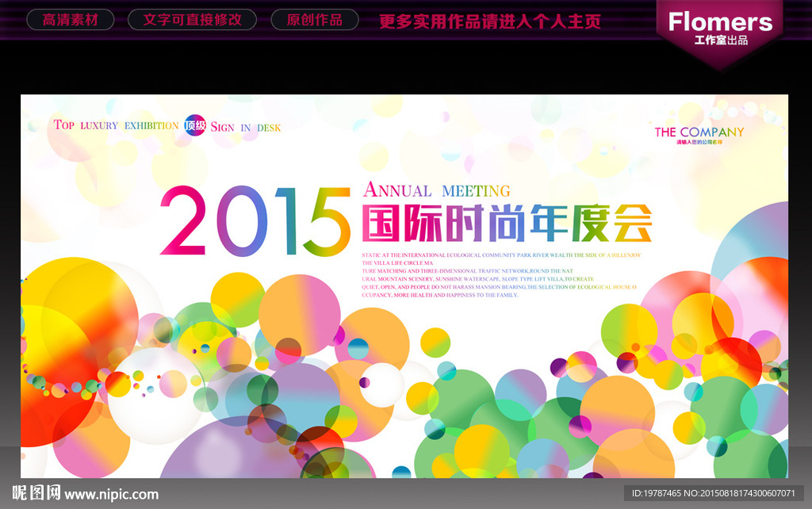Click the ANNUAL MEETING heading
The image size is (812, 509).
(437, 190)
